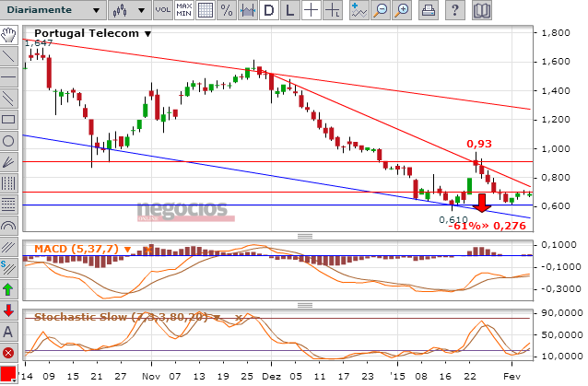Open the red drawing color picker
This screenshot has height=386, width=588.
8,374
